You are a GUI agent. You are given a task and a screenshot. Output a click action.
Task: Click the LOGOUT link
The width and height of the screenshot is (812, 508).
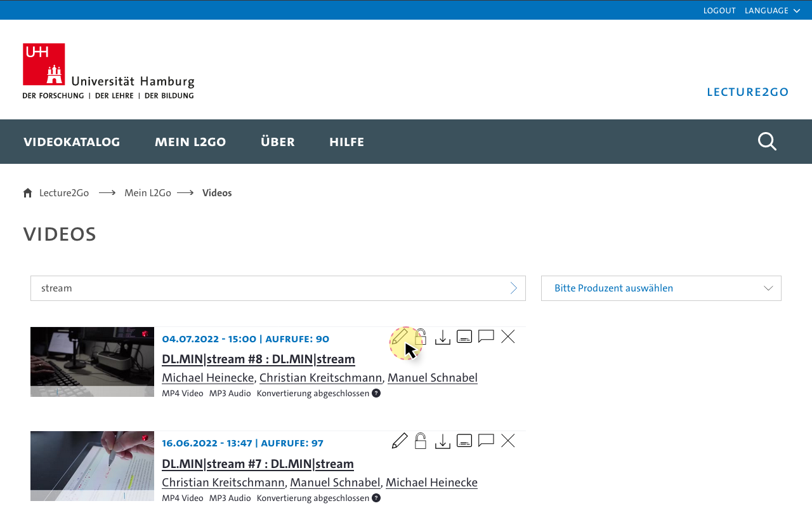(719, 10)
